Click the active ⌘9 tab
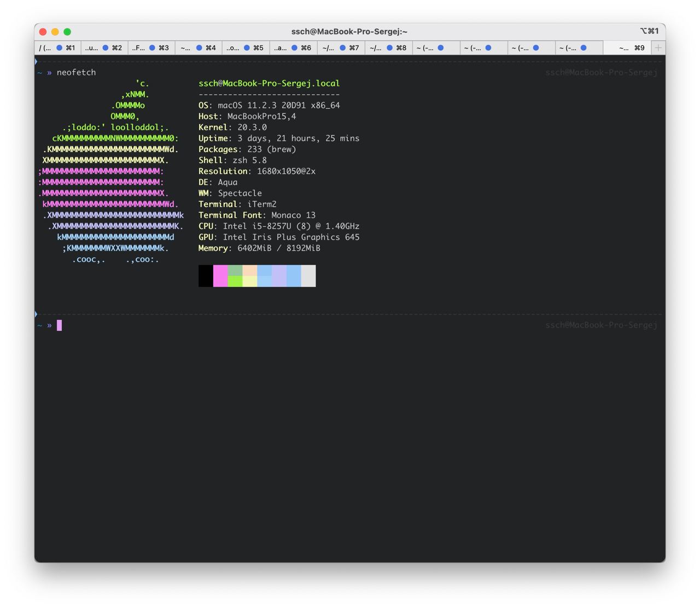The width and height of the screenshot is (700, 608). [x=627, y=48]
